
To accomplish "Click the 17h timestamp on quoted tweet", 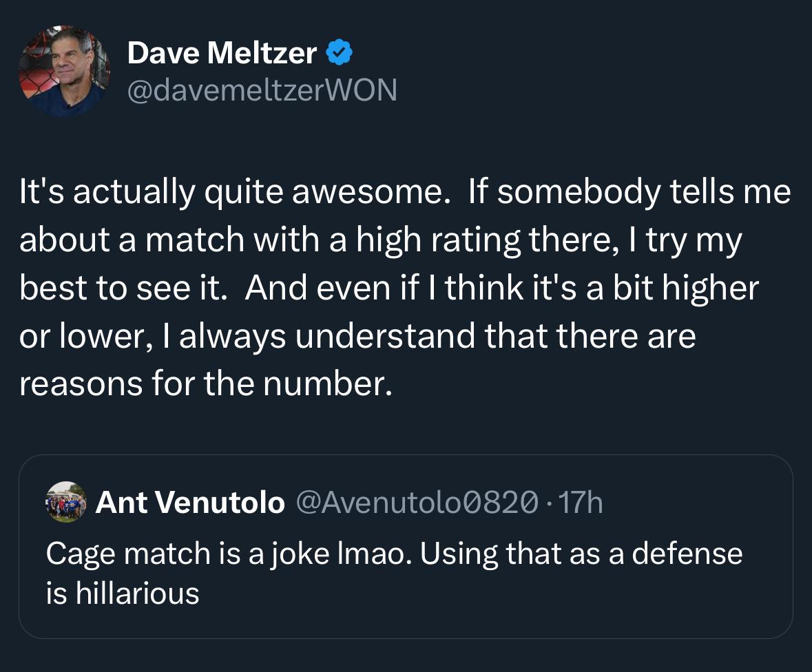I will (x=582, y=503).
